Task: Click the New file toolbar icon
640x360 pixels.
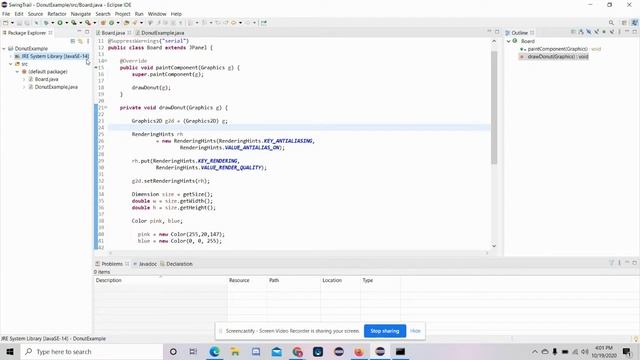Action: (6, 23)
